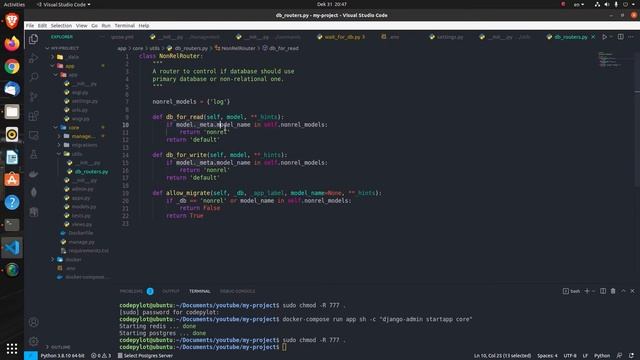Close the db_routers.py tab
The height and width of the screenshot is (360, 640).
[593, 37]
